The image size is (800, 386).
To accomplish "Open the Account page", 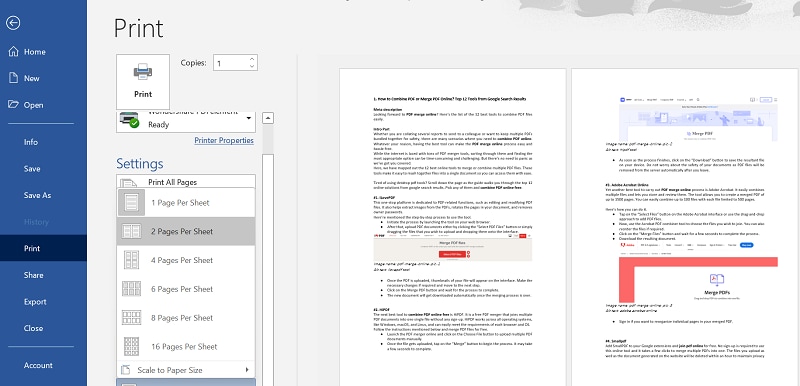I will [x=38, y=365].
